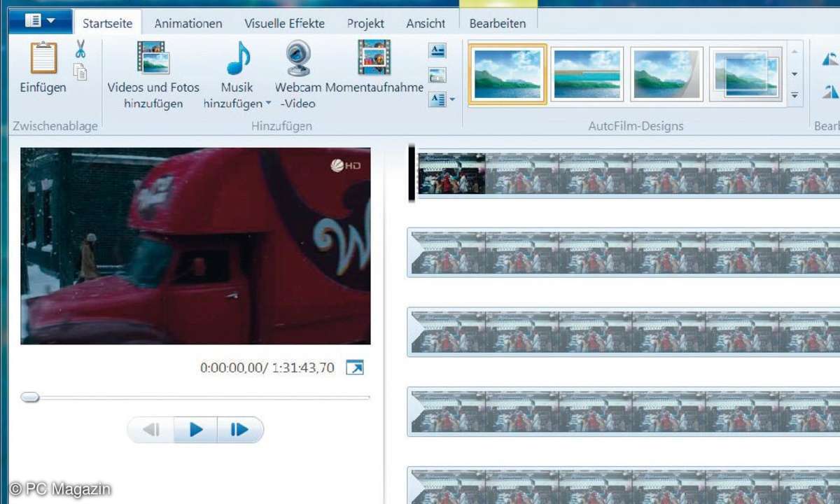Expand the AutoFilm designs gallery
840x504 pixels.
(x=794, y=94)
